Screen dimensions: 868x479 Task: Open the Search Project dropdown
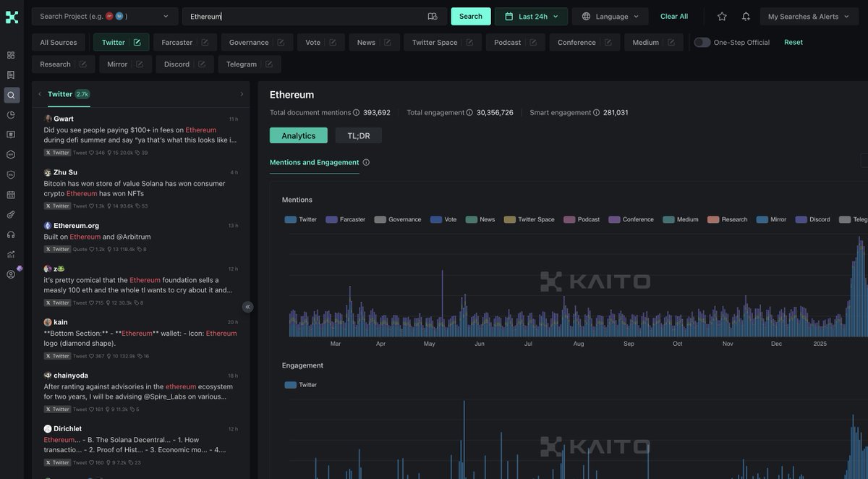pos(105,17)
